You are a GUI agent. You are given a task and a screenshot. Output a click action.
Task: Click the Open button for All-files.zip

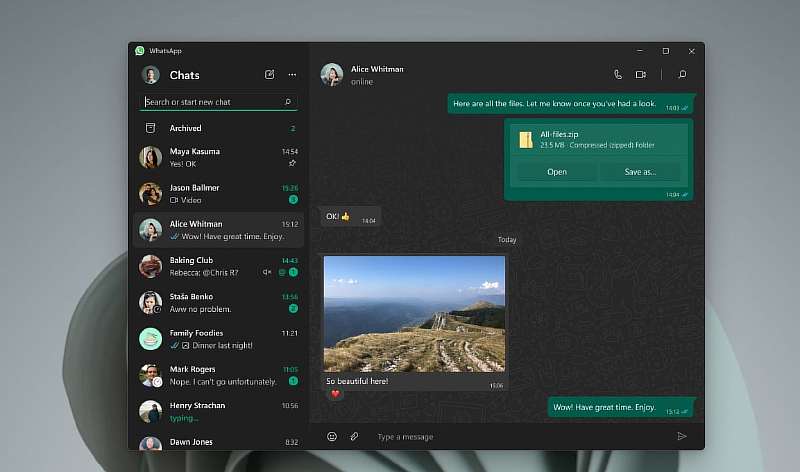click(x=557, y=172)
